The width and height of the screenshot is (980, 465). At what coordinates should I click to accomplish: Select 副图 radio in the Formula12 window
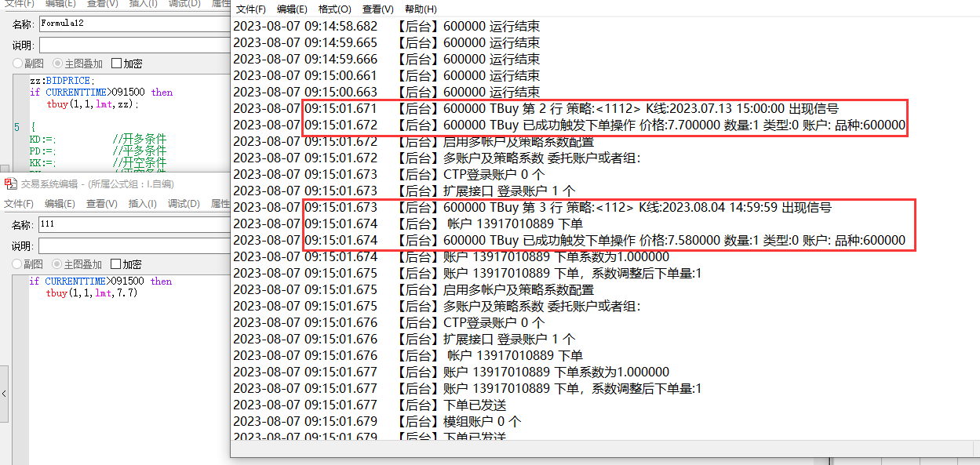click(18, 64)
